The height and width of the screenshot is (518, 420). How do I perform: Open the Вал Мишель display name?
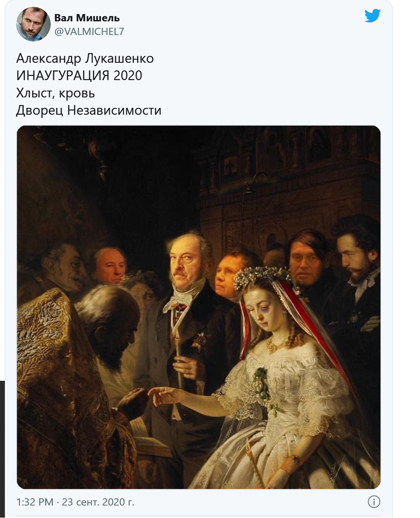coord(87,18)
